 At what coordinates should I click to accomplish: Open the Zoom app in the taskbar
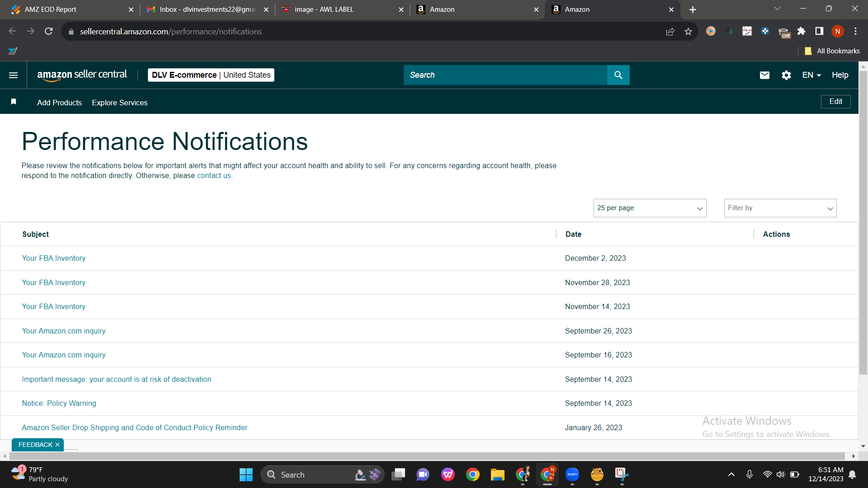point(572,474)
